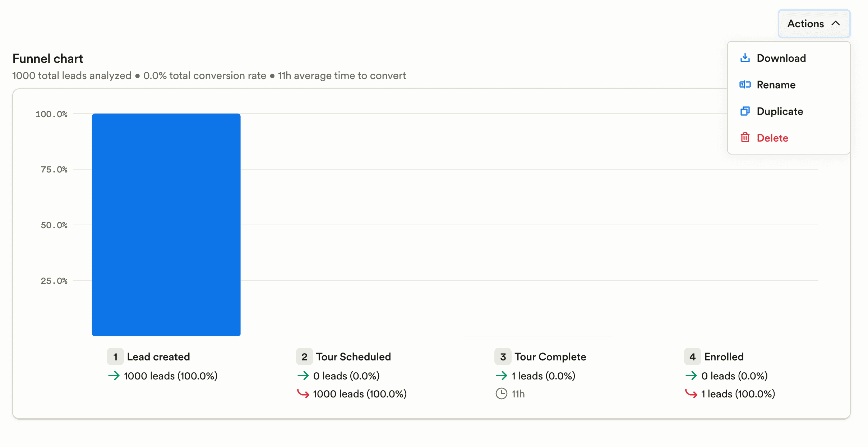Click the Rename icon next to Rename
868x447 pixels.
pos(745,84)
